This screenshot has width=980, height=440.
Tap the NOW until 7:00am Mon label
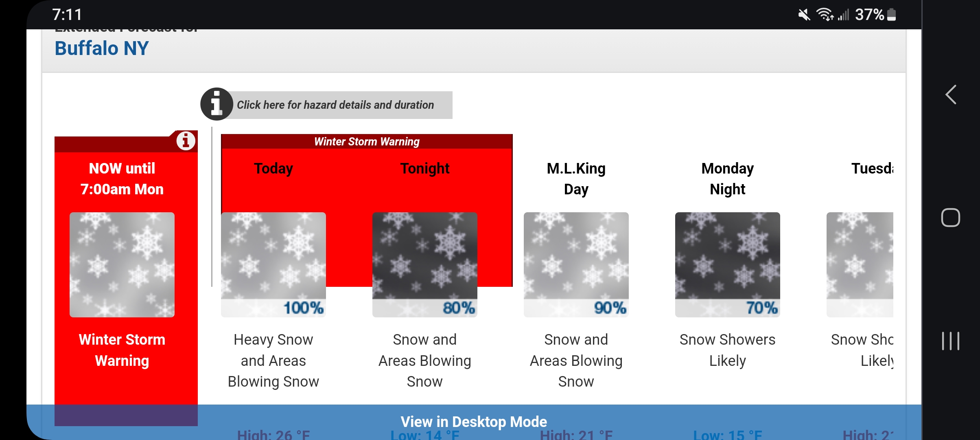(x=122, y=179)
